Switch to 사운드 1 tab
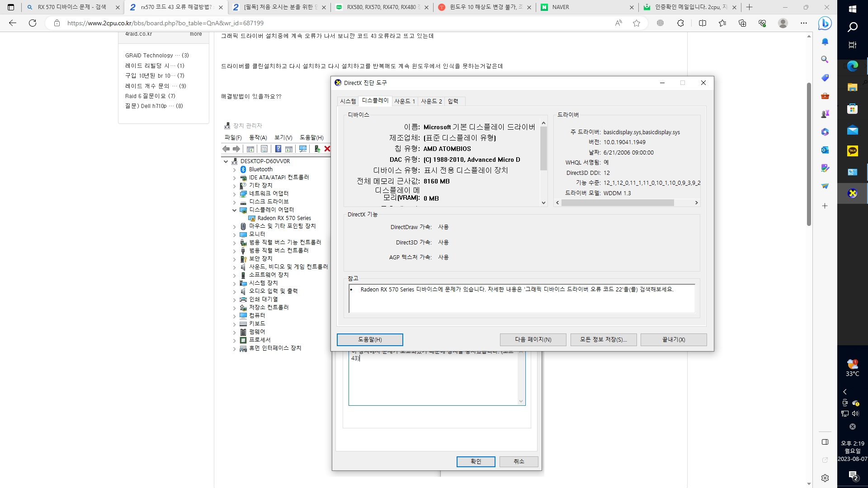 click(x=405, y=101)
